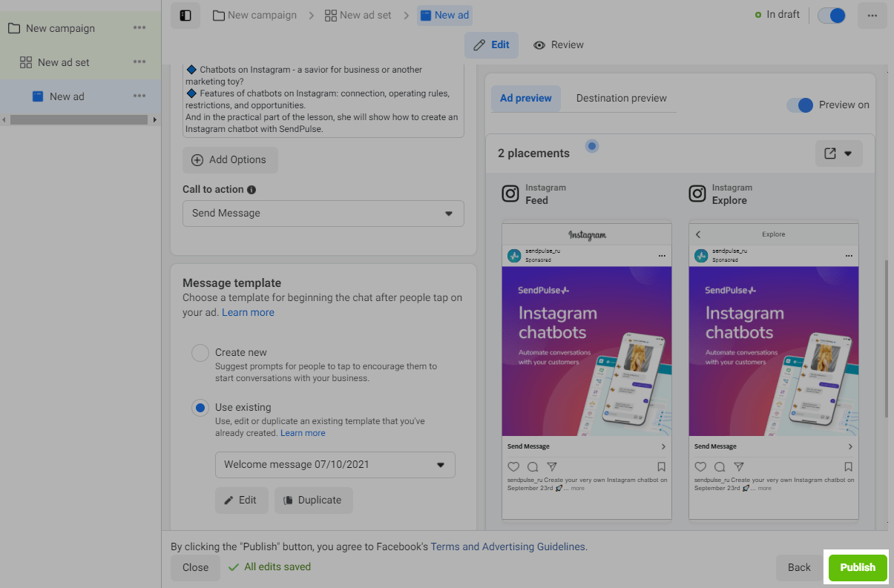Open the Terms and Advertising Guidelines link
The width and height of the screenshot is (894, 588).
point(508,546)
